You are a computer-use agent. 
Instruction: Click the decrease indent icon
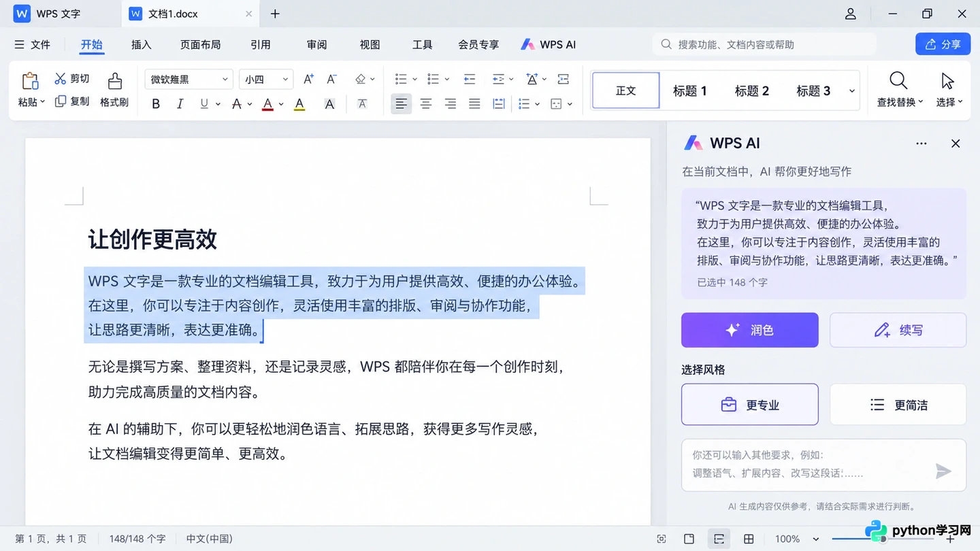point(469,79)
